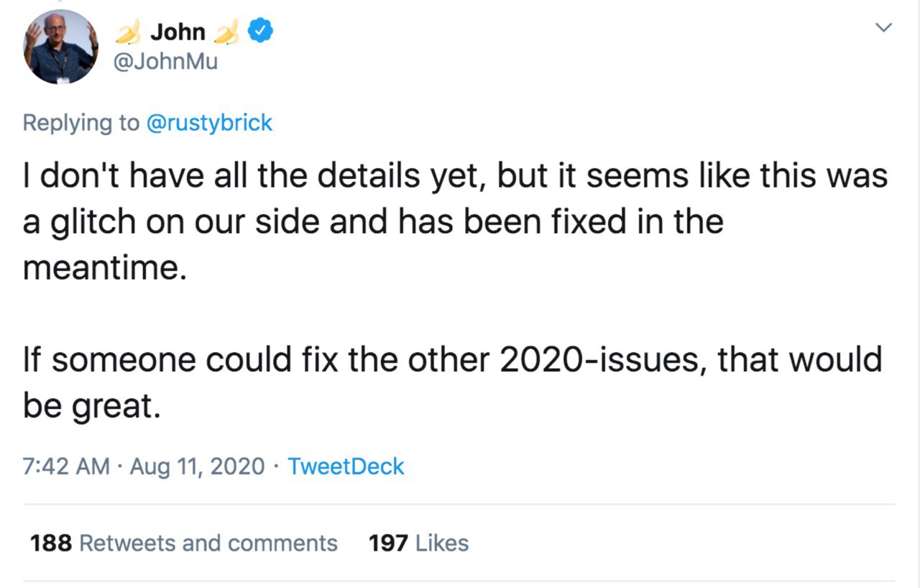Click the 7:42 AM timestamp

(66, 467)
